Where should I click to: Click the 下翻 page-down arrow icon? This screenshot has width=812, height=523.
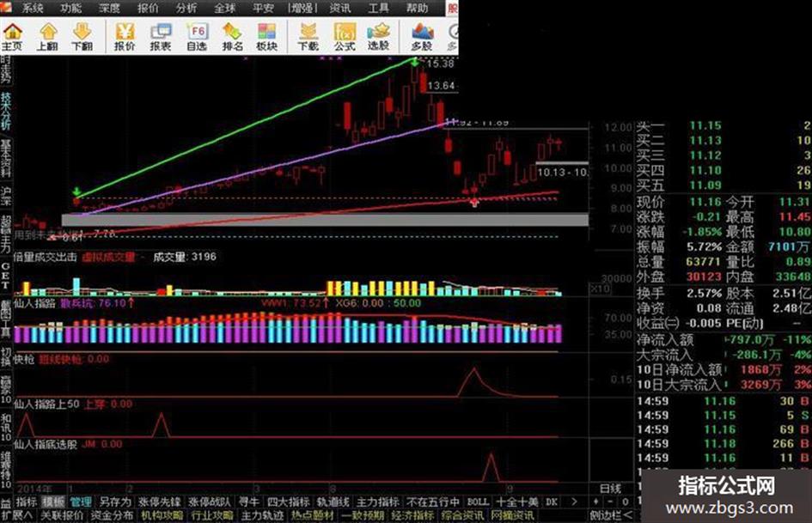click(82, 37)
